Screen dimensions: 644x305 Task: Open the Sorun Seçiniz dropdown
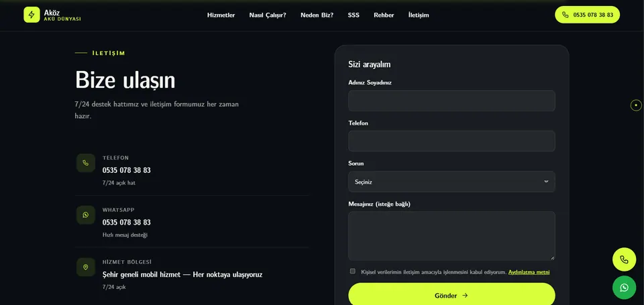click(x=451, y=182)
